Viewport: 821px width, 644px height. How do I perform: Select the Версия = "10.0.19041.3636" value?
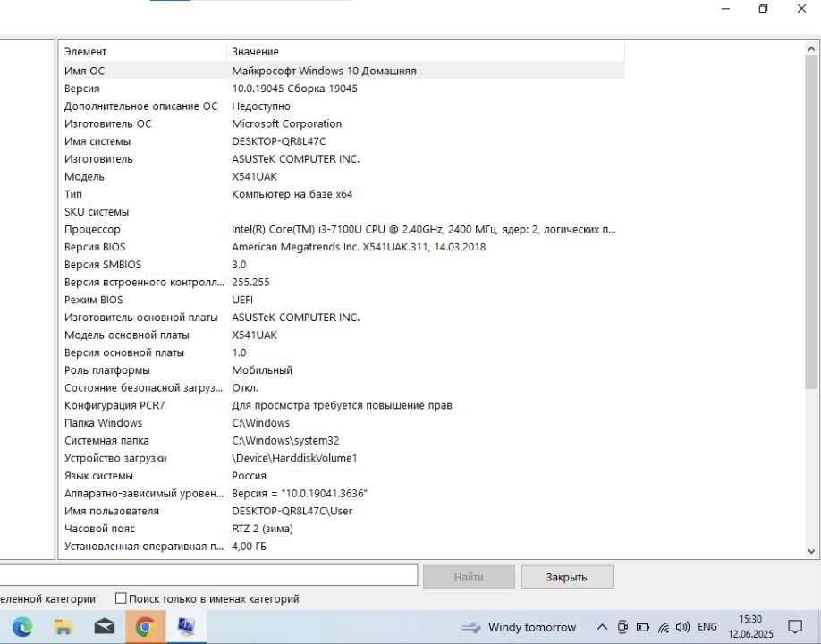pos(300,493)
